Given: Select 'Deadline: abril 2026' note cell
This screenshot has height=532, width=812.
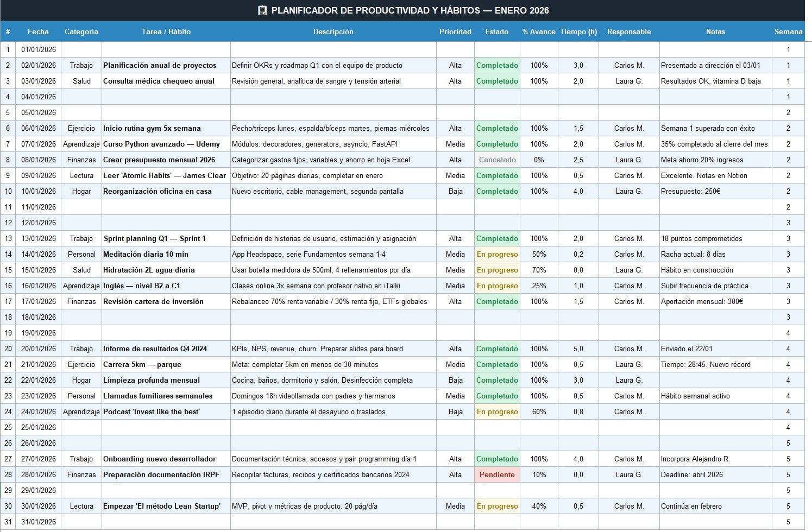Looking at the screenshot, I should pyautogui.click(x=716, y=474).
